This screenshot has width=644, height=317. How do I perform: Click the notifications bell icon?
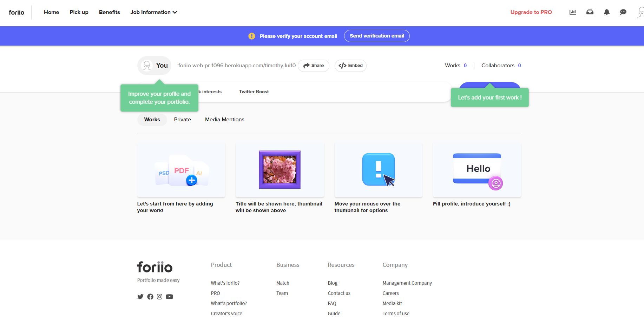click(606, 12)
